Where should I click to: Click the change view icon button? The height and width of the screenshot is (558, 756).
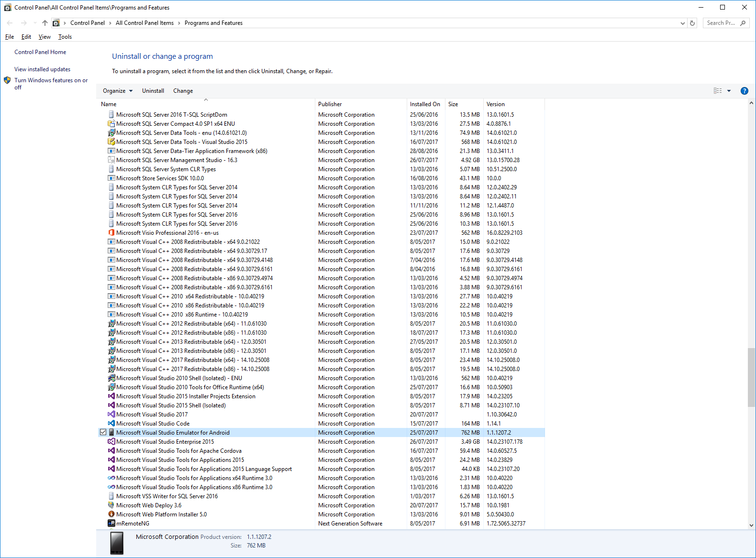coord(718,91)
